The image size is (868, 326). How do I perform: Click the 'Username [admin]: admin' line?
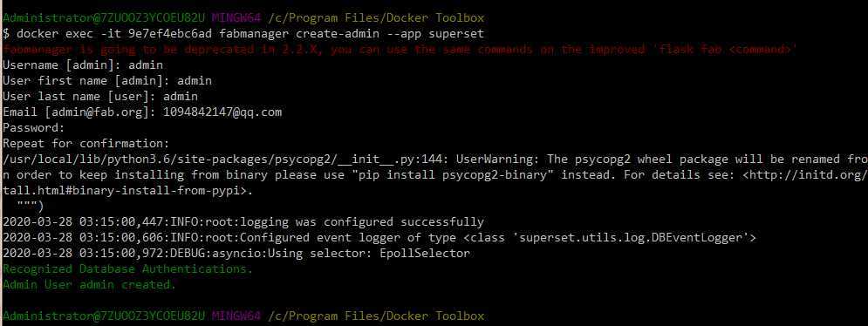[x=83, y=65]
